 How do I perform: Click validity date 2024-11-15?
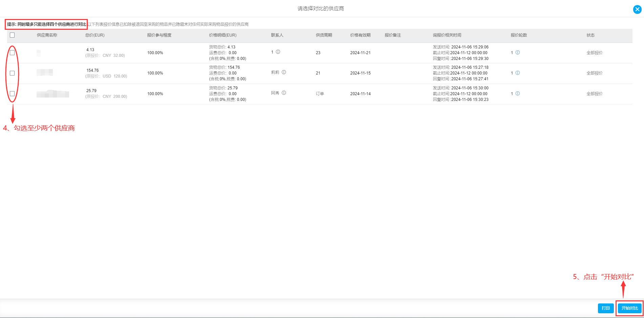pyautogui.click(x=360, y=73)
